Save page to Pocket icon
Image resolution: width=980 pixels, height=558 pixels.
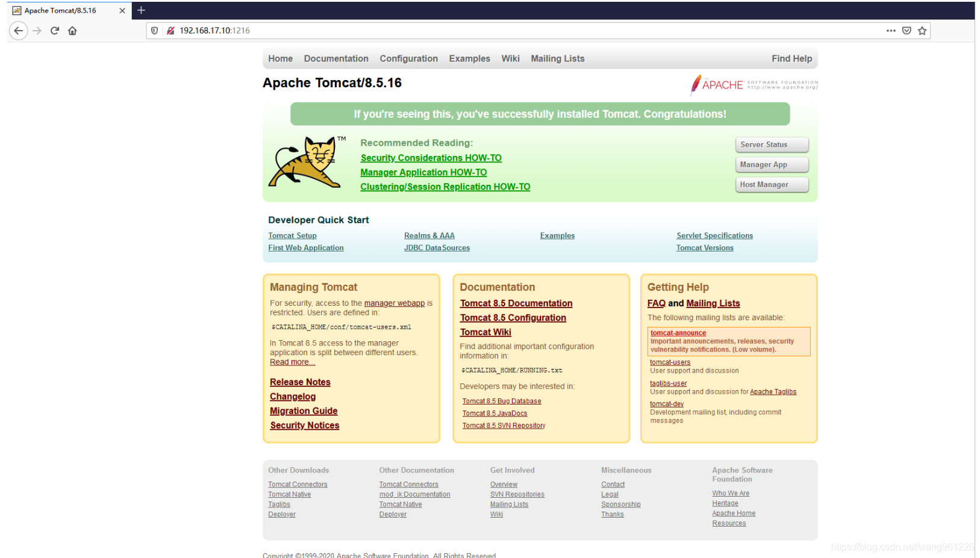click(907, 31)
